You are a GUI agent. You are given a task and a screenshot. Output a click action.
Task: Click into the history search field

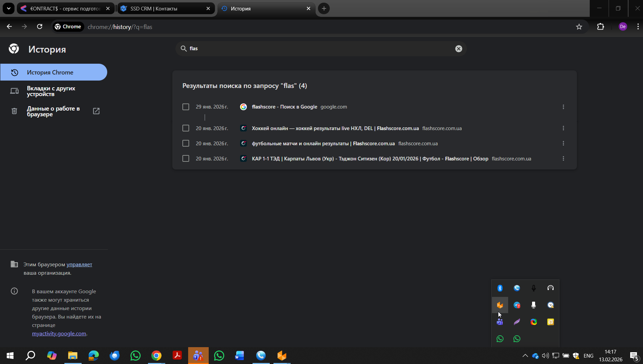click(x=321, y=49)
